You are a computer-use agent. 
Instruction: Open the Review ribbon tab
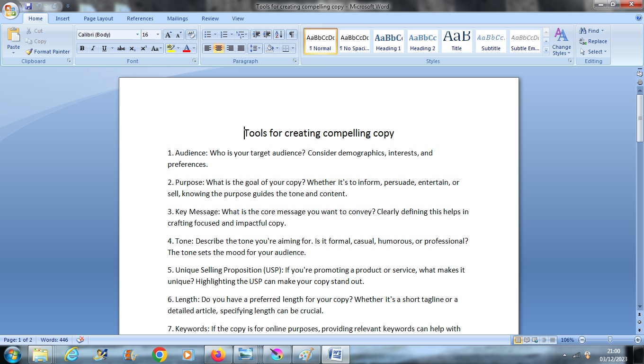point(210,18)
